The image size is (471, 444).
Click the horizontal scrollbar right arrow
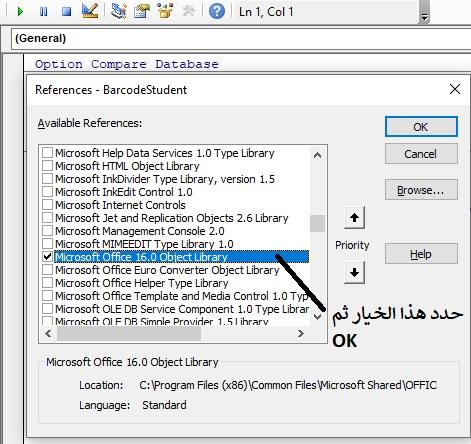tap(301, 333)
